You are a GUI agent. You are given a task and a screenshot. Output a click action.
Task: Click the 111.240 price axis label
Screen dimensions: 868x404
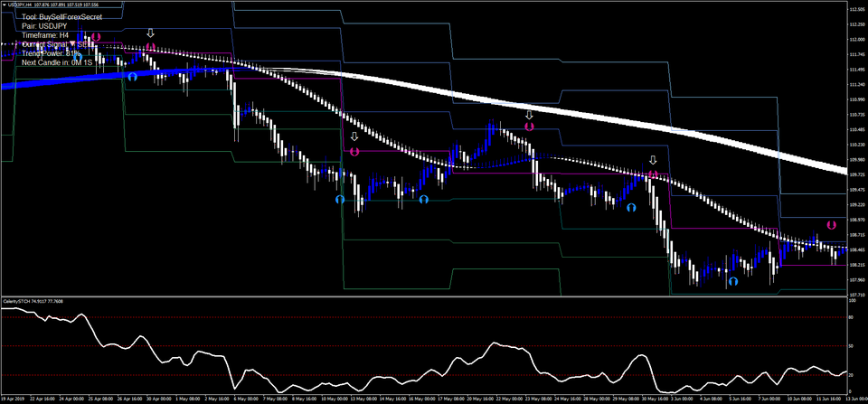857,85
